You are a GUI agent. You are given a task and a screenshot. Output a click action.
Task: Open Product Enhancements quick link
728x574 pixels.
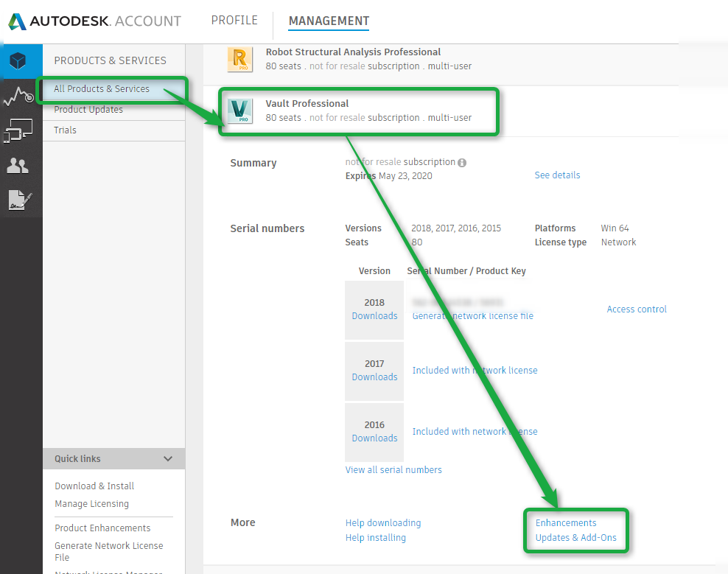pos(102,528)
